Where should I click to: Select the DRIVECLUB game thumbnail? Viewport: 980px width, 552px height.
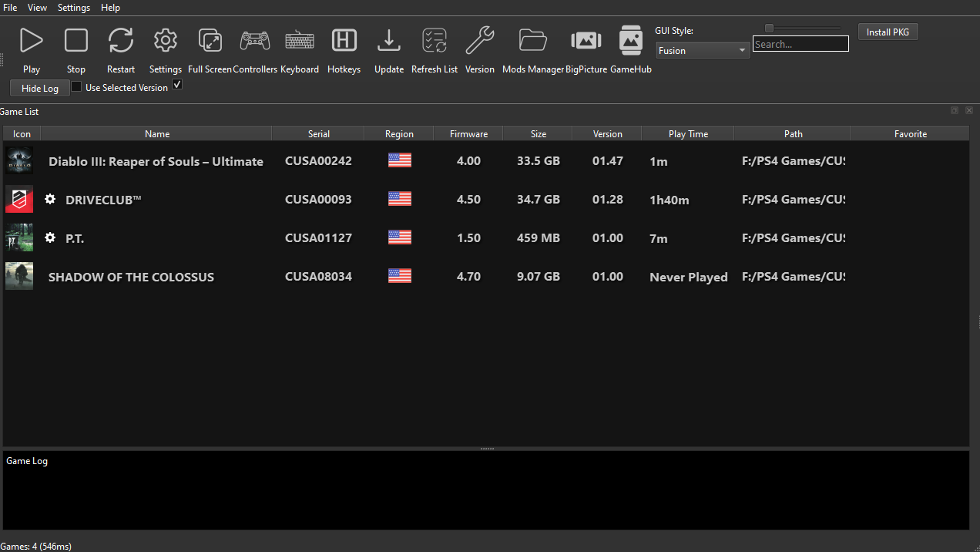tap(19, 199)
